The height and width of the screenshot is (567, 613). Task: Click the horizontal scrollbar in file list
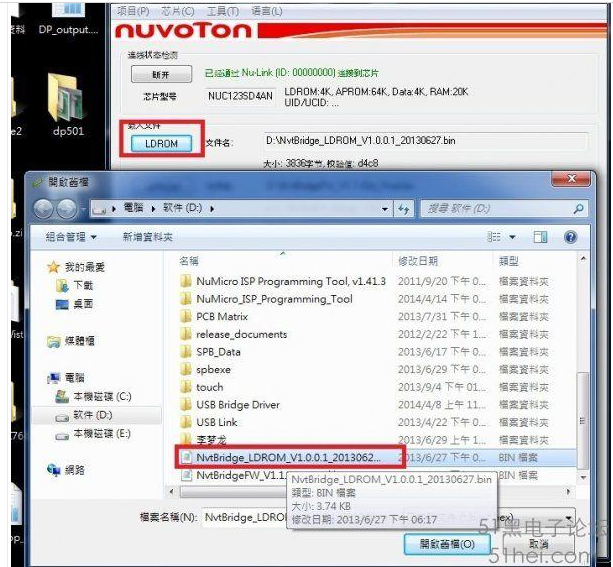[233, 492]
